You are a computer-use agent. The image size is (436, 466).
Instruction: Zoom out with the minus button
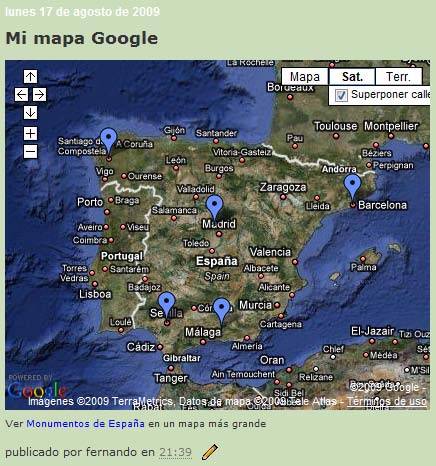(30, 152)
